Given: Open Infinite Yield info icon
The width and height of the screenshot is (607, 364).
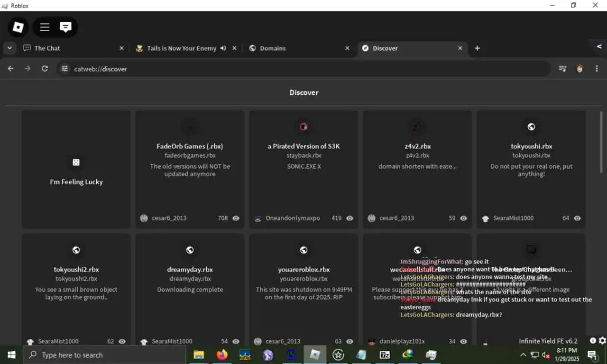Looking at the screenshot, I should point(593,340).
